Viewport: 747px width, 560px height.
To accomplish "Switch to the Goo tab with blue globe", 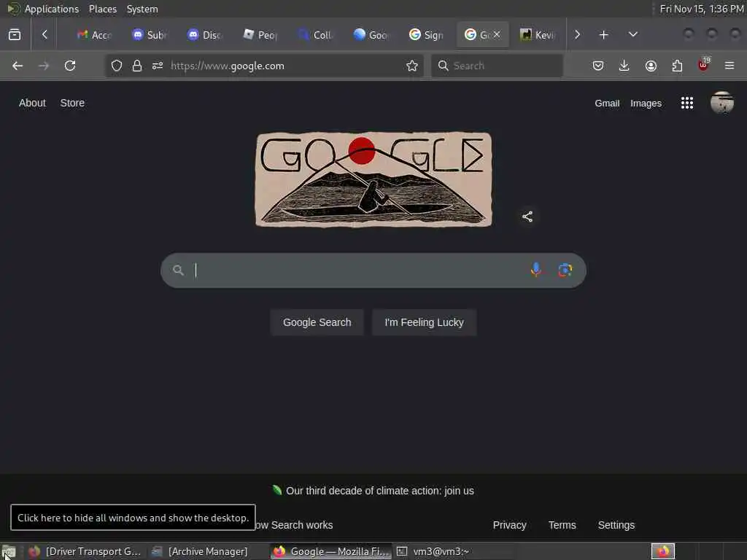I will click(x=371, y=35).
